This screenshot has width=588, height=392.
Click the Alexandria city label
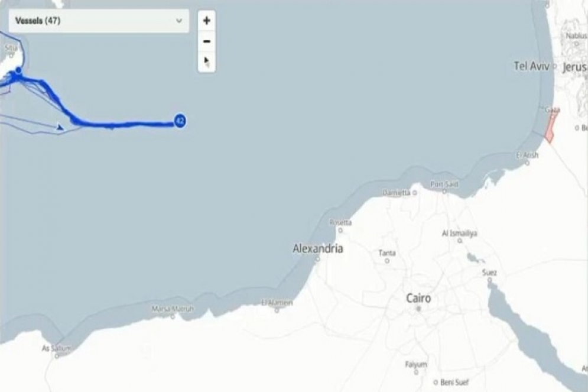(317, 248)
